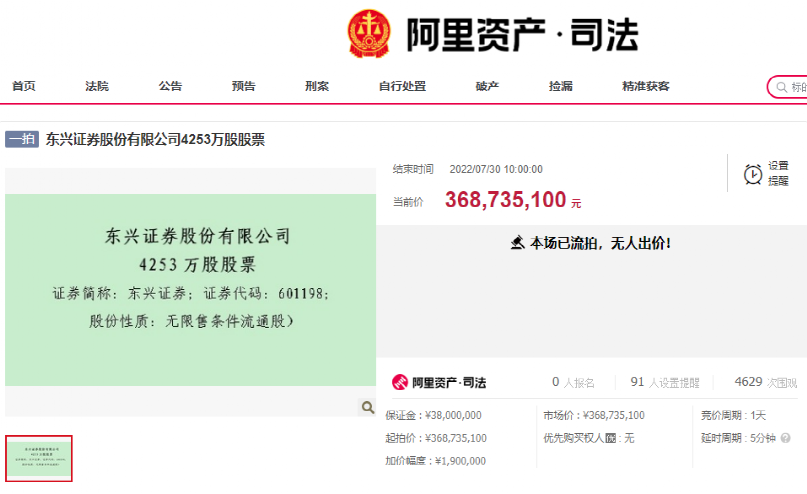Open the 首页 menu item

[24, 86]
